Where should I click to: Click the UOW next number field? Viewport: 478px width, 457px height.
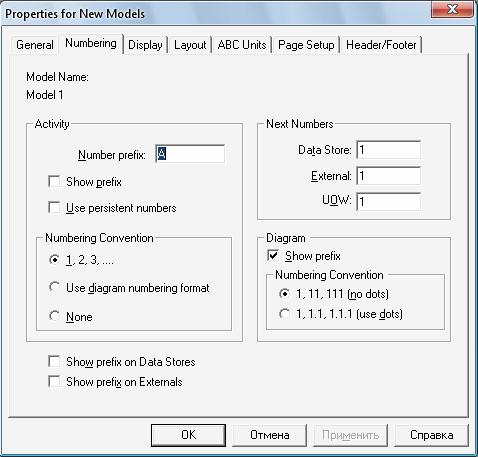point(388,201)
